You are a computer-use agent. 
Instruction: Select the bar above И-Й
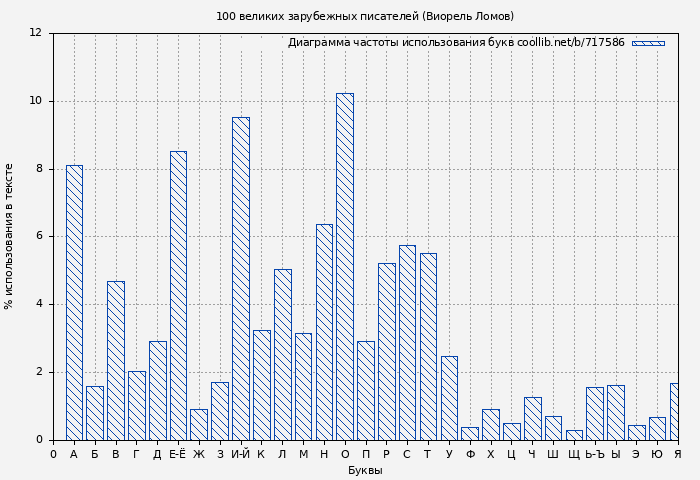click(x=241, y=278)
